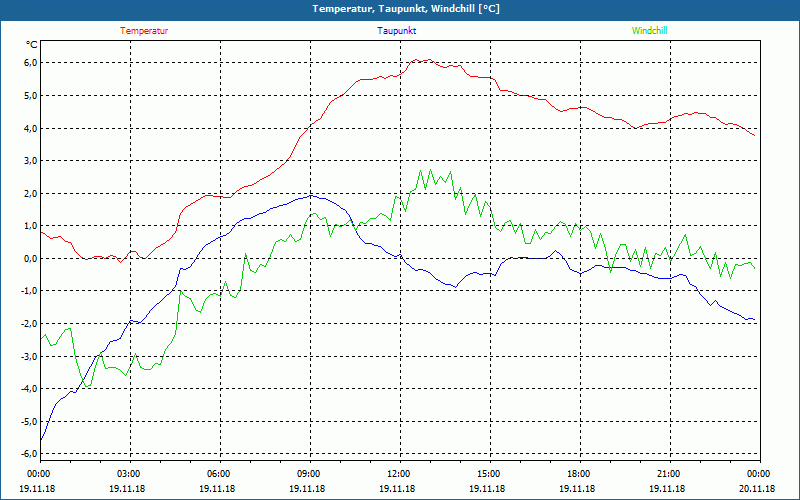The width and height of the screenshot is (800, 500).
Task: Click the 6,0 y-axis value
Action: (31, 63)
